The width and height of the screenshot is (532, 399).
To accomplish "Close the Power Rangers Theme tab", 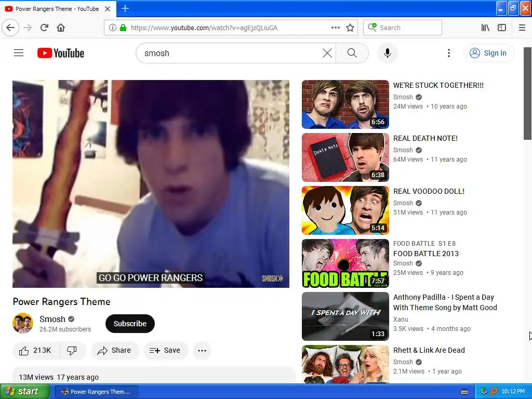I will [x=108, y=9].
